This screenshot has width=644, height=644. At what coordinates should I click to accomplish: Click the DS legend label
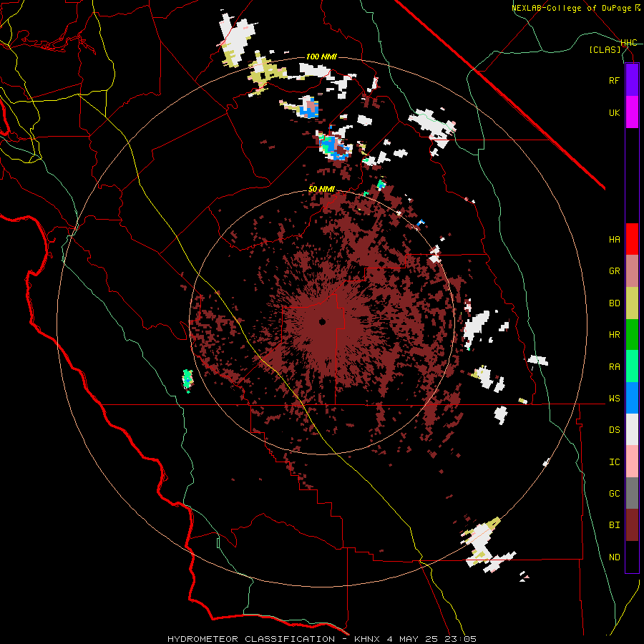click(614, 430)
